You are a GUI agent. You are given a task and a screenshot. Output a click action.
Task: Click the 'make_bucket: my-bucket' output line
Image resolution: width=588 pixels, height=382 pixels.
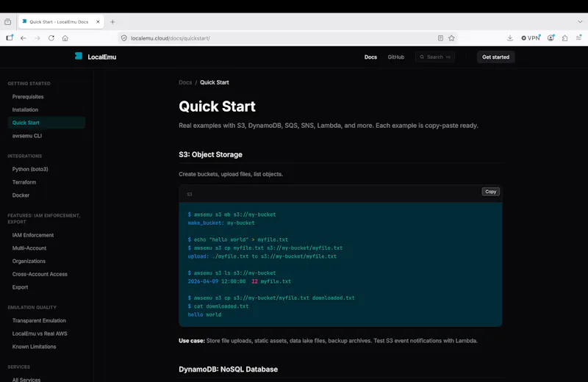click(x=221, y=223)
